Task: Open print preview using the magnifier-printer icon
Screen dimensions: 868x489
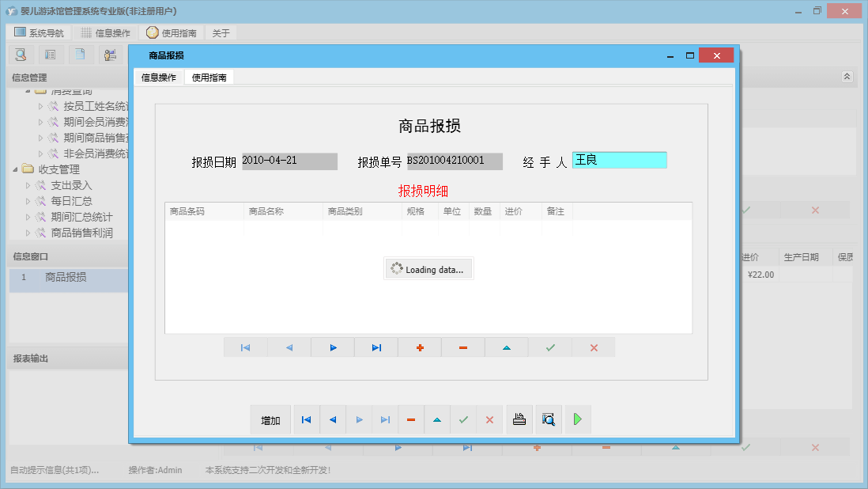Action: click(x=548, y=419)
